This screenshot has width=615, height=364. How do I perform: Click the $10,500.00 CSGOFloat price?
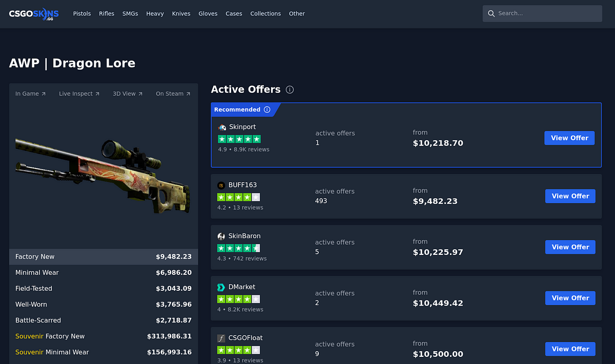click(x=438, y=354)
